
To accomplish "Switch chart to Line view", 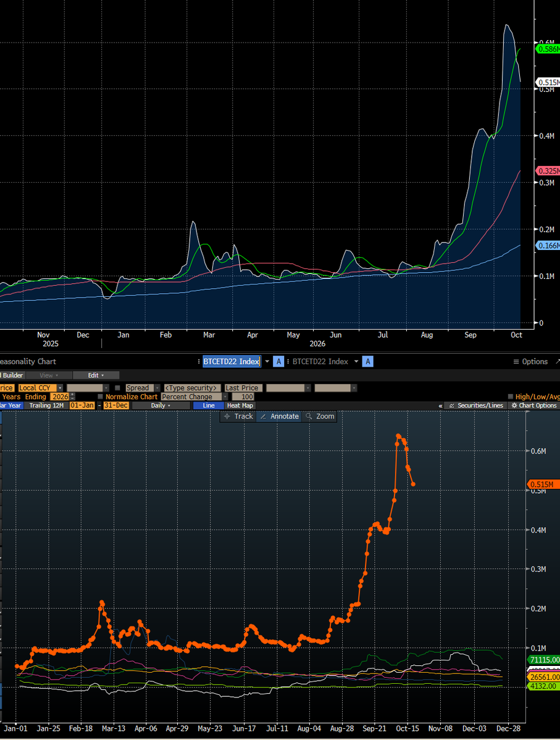I will [209, 405].
